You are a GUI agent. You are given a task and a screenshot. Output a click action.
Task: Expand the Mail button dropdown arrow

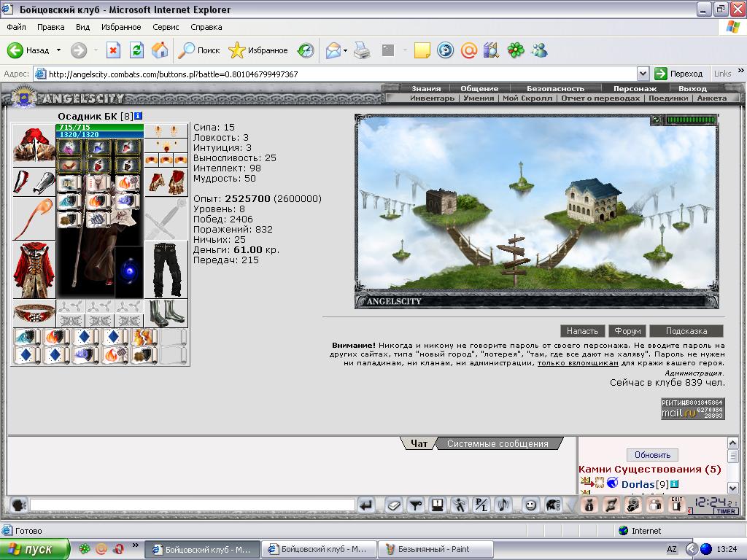tap(345, 50)
